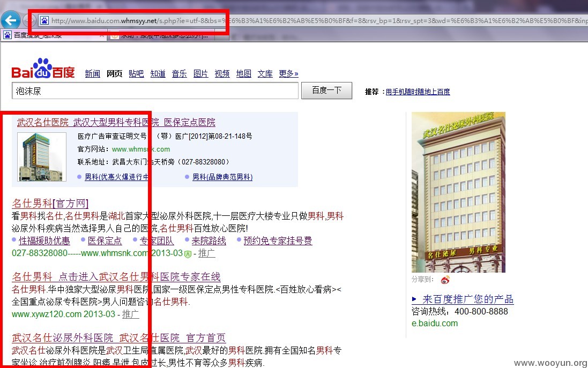Click the paw favicon in address bar
This screenshot has height=368, width=588.
pos(44,20)
